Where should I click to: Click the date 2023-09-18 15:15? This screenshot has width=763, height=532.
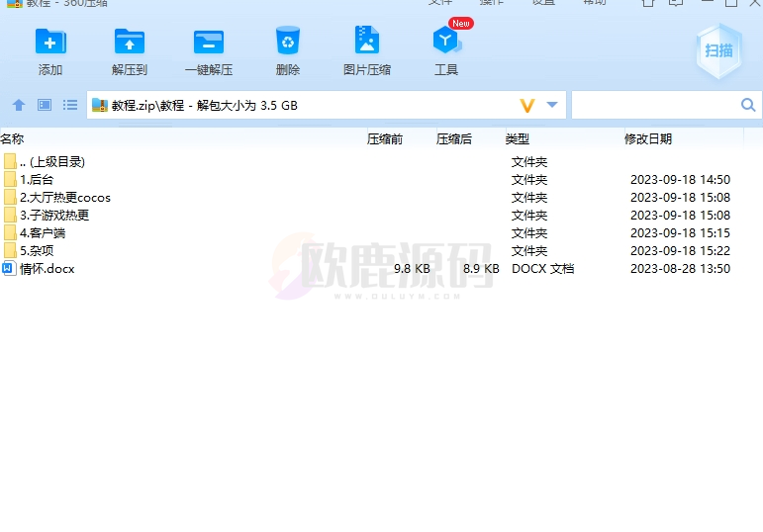click(680, 233)
